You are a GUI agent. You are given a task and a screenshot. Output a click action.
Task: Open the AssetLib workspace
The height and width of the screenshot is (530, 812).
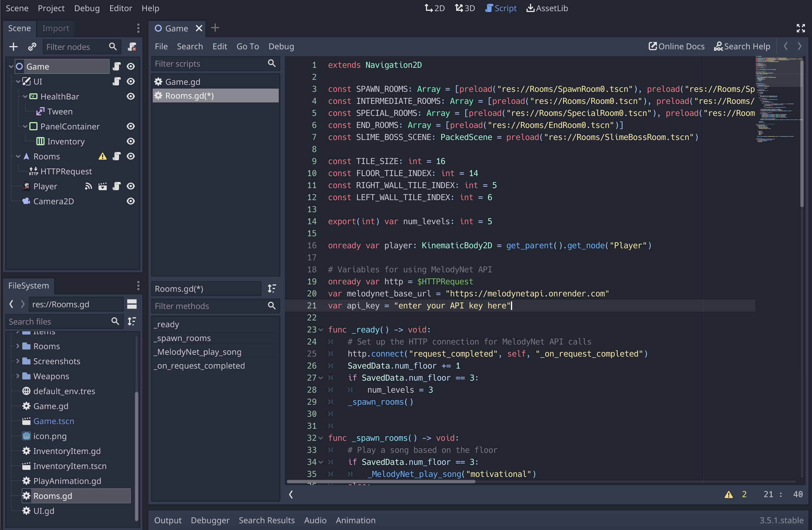[x=547, y=8]
